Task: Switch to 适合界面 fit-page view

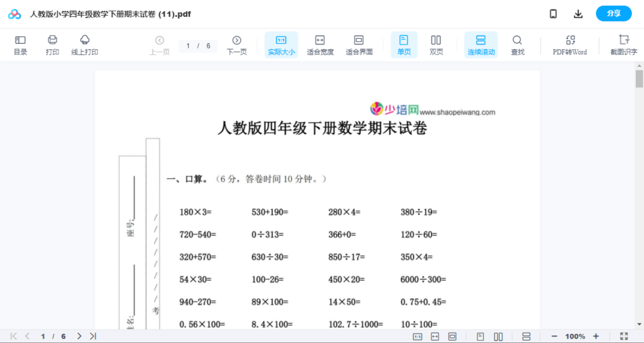Action: pos(359,45)
